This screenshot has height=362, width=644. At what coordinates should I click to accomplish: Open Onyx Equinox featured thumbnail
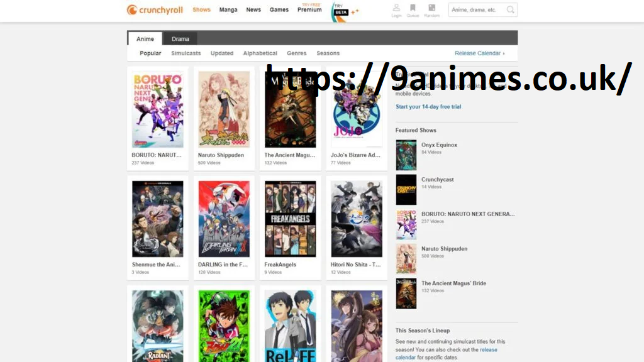[x=406, y=155]
